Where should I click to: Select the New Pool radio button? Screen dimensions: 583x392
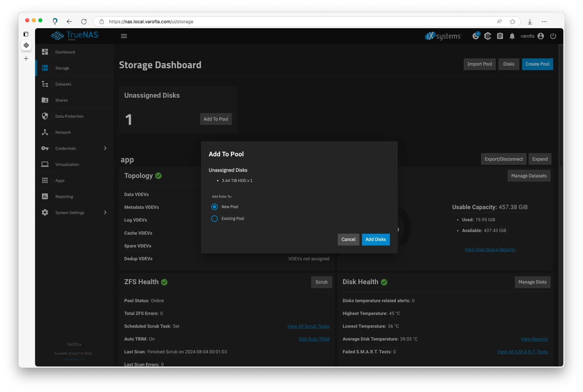tap(214, 207)
